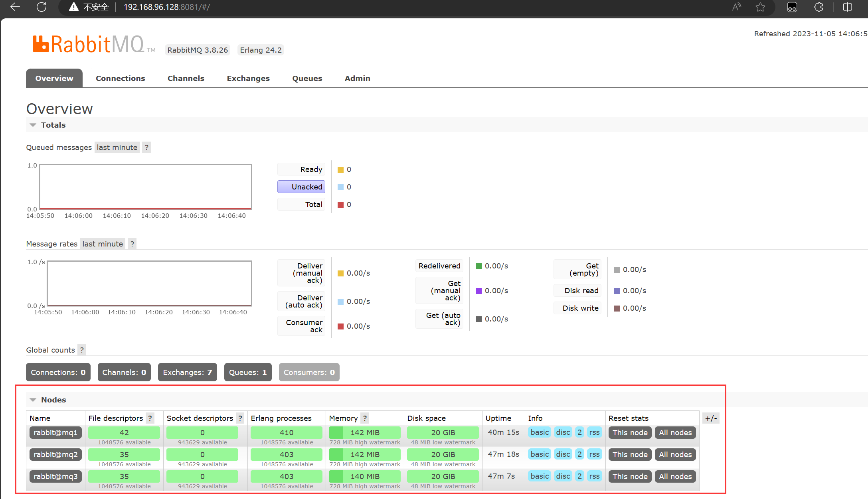Open Channels: 0 global count

(x=124, y=372)
